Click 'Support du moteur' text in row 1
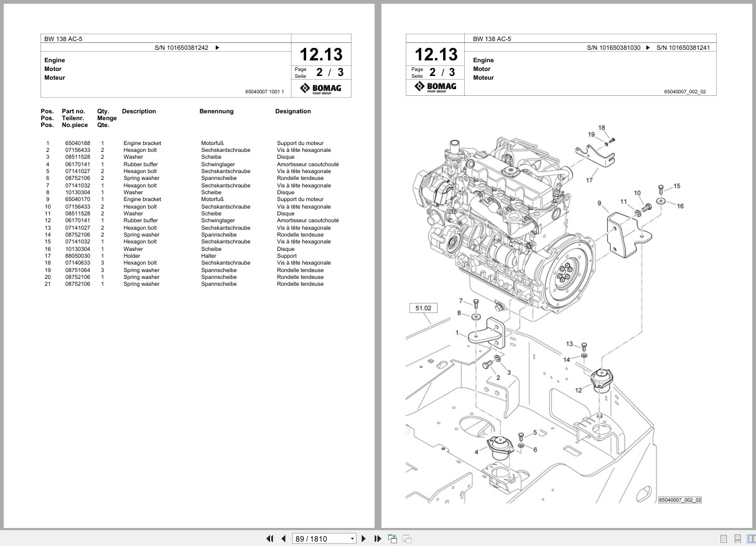Screen dimensions: 756x546 300,143
